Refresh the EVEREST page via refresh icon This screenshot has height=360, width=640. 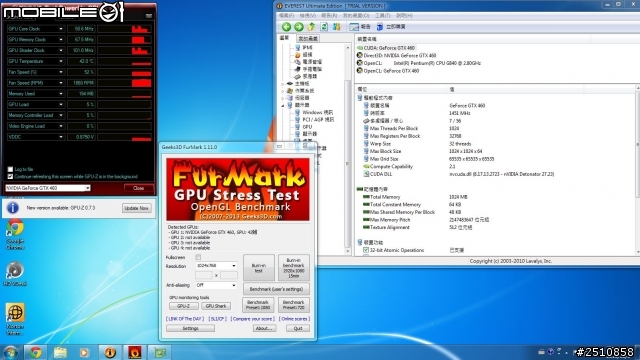324,27
